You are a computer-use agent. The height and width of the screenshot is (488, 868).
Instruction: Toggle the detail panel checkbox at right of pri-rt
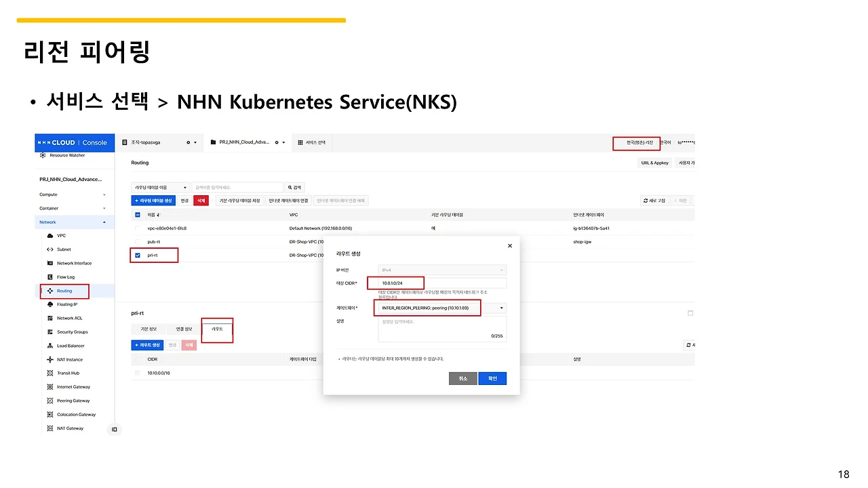[690, 313]
